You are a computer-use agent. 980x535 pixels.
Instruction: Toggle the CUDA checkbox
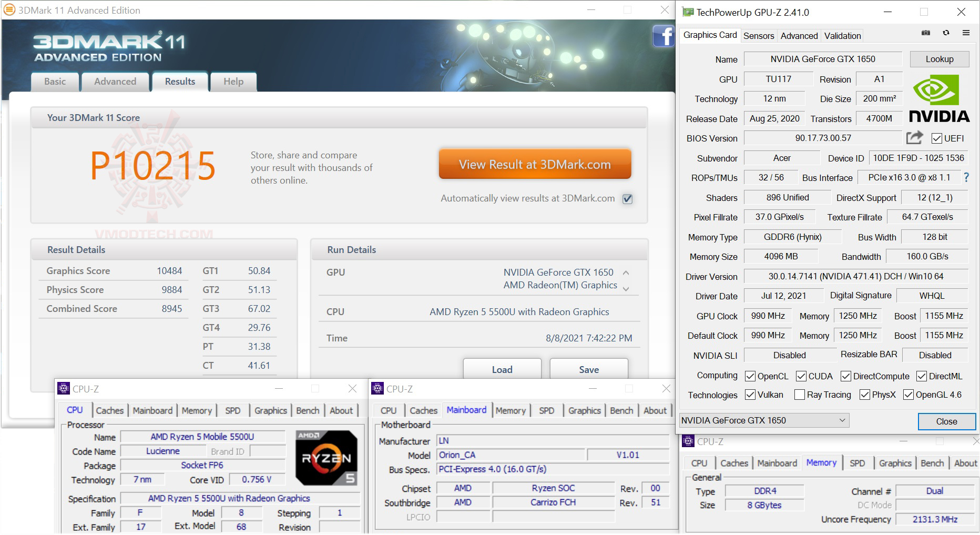tap(801, 376)
